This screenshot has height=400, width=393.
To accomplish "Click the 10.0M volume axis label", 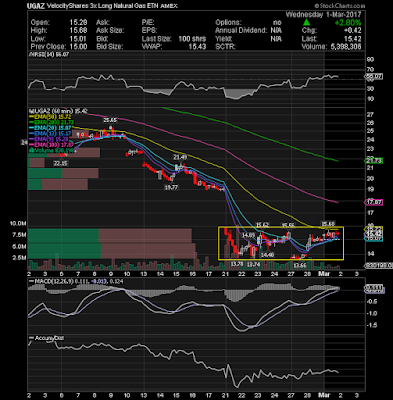I will 18,223.
